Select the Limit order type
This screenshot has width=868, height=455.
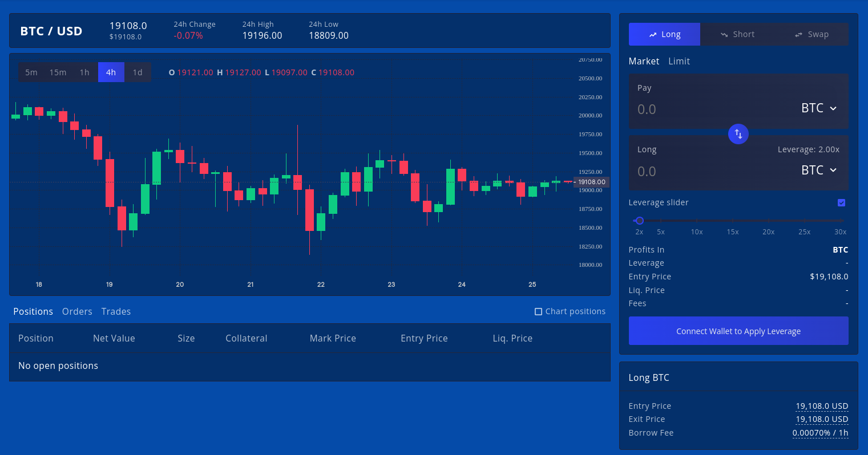(x=679, y=61)
